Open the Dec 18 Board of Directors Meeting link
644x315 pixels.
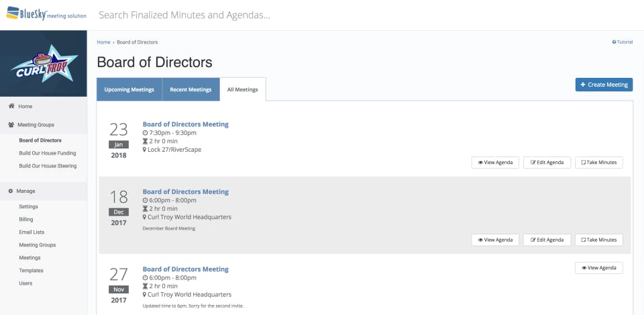click(x=185, y=191)
